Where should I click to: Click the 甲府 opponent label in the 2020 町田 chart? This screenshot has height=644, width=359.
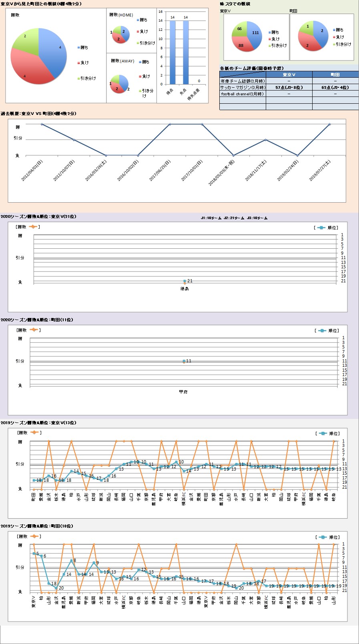coord(183,392)
